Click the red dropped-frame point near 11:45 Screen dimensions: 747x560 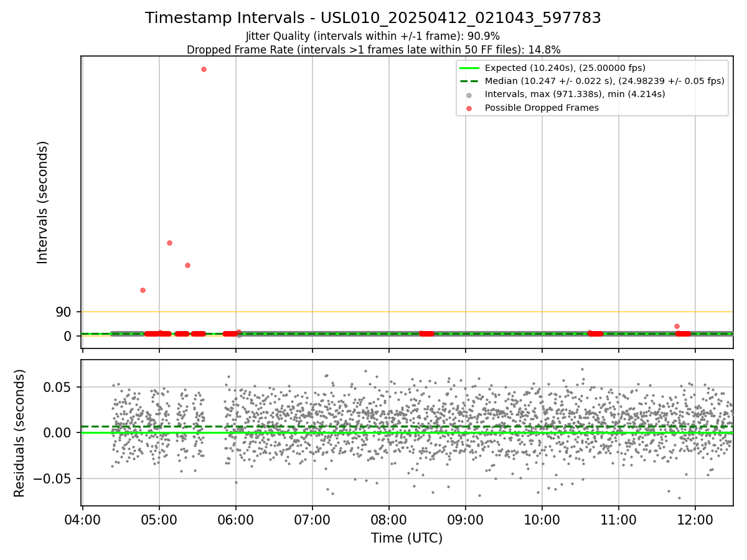[x=677, y=326]
